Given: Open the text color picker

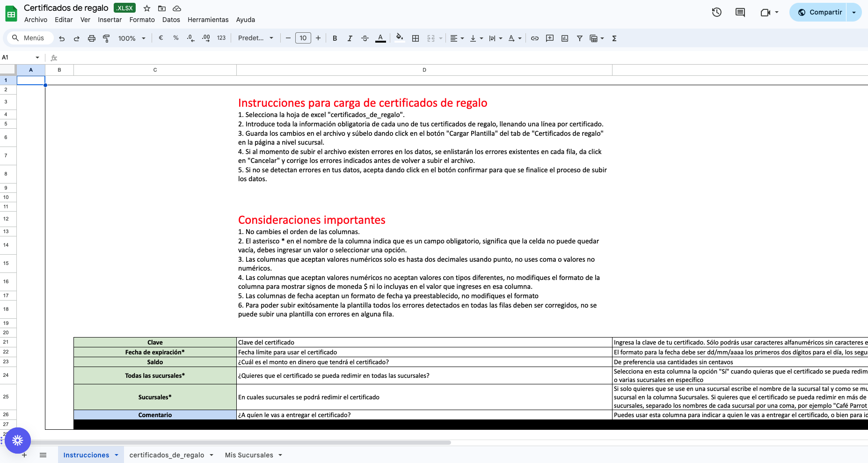Looking at the screenshot, I should click(381, 38).
